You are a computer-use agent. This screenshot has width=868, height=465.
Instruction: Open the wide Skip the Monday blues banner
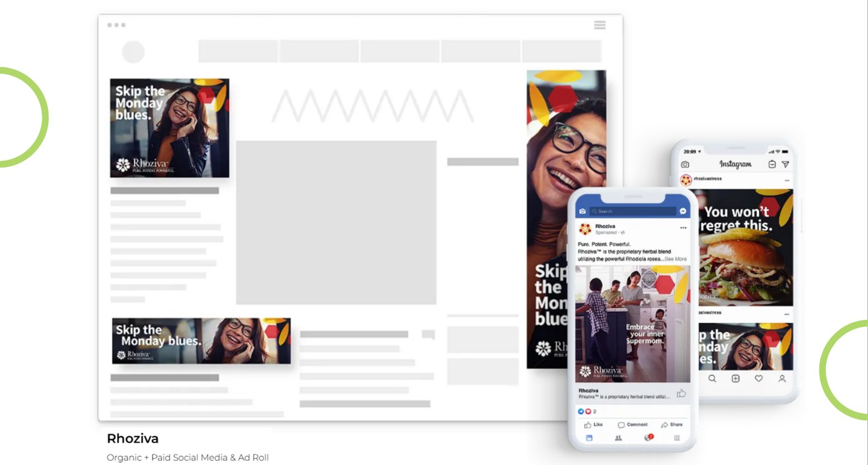pos(201,341)
